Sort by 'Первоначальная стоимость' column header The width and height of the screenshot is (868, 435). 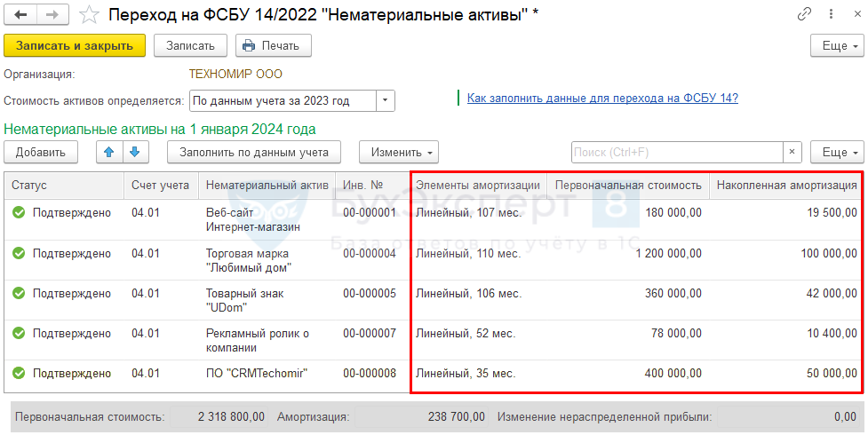pyautogui.click(x=627, y=186)
